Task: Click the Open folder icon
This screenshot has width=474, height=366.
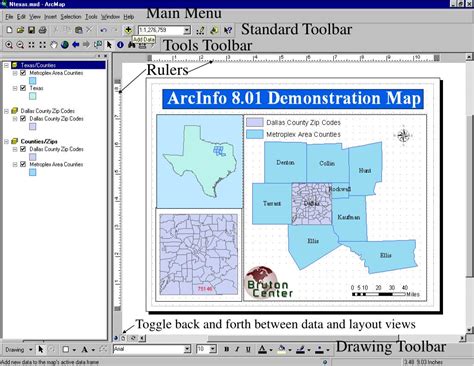Action: pyautogui.click(x=20, y=30)
